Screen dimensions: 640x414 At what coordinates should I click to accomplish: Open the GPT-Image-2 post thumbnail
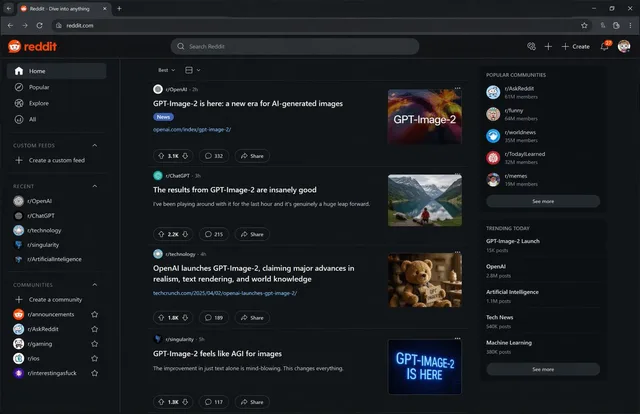point(425,117)
